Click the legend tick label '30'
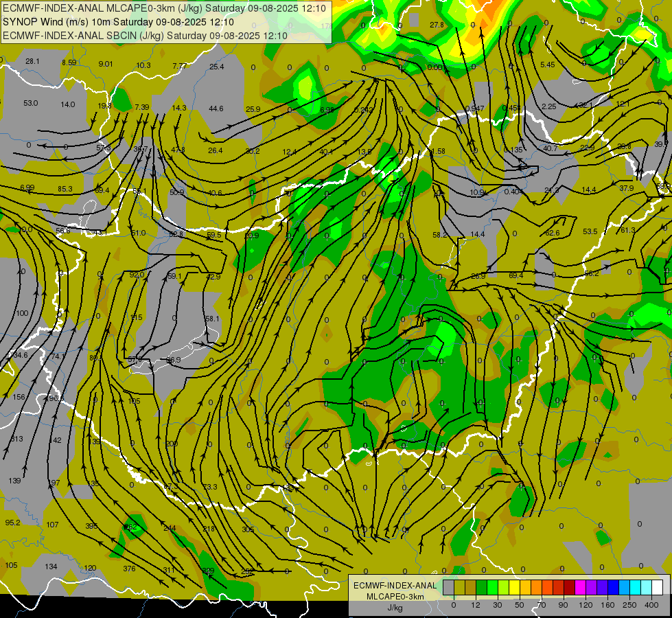 (x=497, y=605)
